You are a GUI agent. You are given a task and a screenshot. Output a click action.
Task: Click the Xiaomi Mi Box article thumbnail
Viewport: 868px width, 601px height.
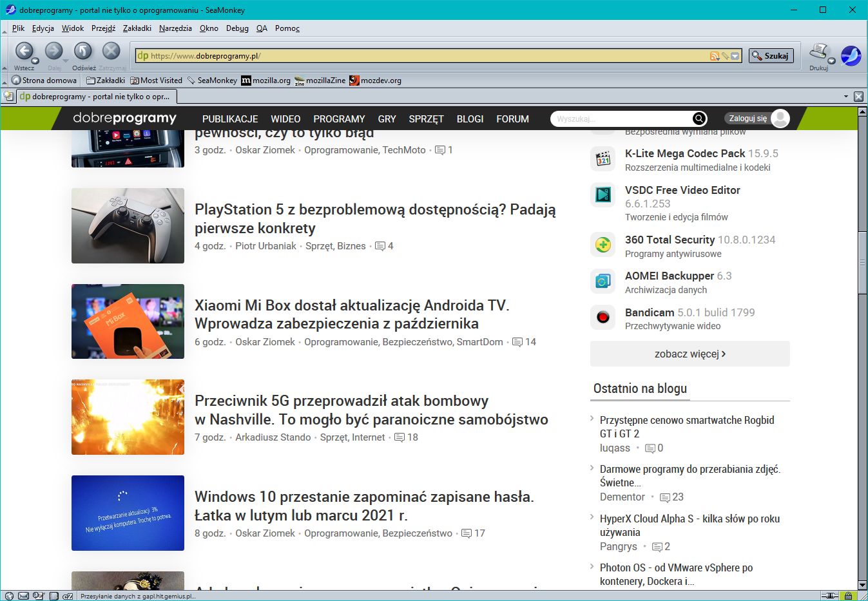pyautogui.click(x=128, y=321)
